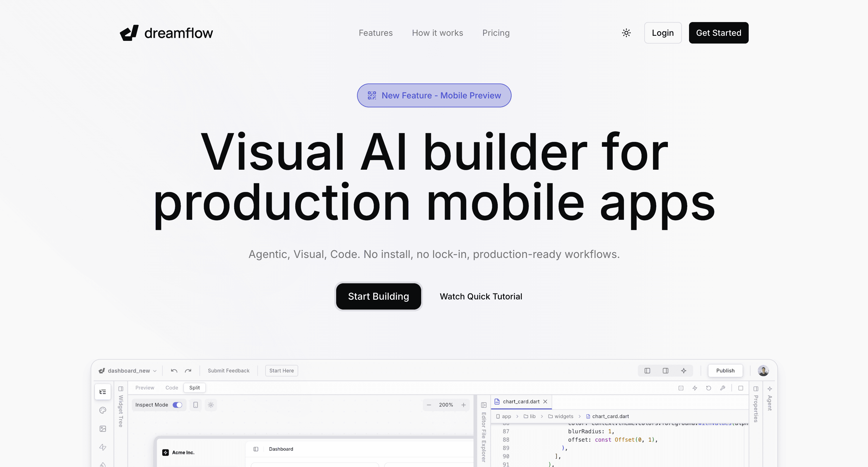Click the Agent sparkle icon in the toolbar
This screenshot has width=868, height=467.
(683, 371)
